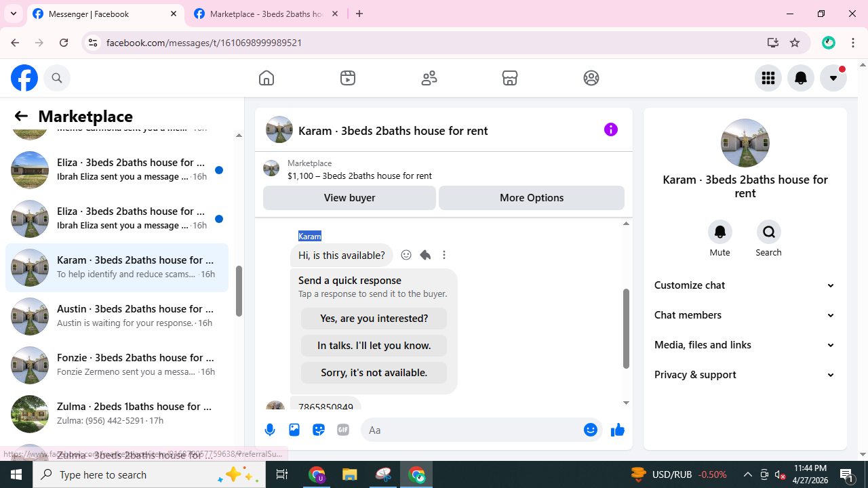Image resolution: width=868 pixels, height=488 pixels.
Task: Attach a photo file to message
Action: (294, 430)
